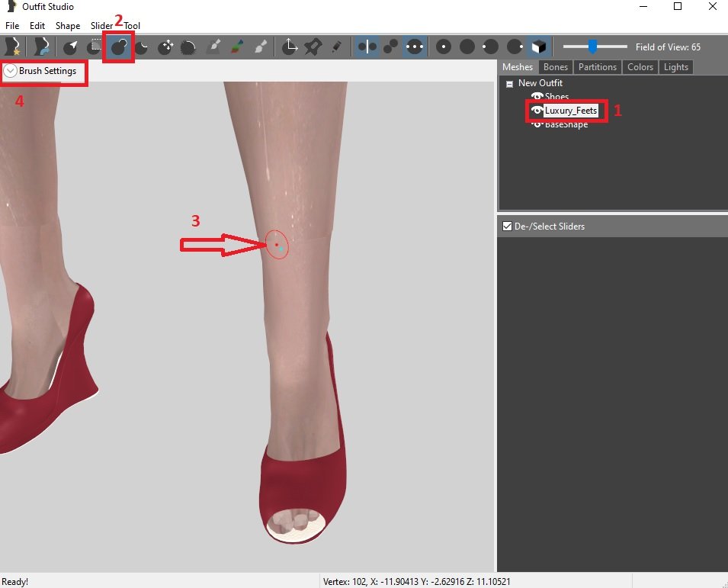
Task: Select the Smooth brush tool
Action: pos(188,47)
